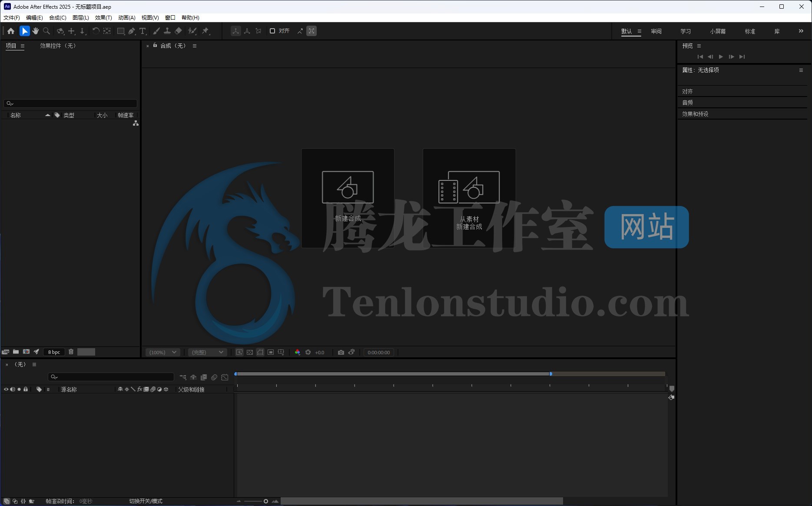Click the snap collapsed-edge icon beside 对齐
812x506 pixels.
click(300, 31)
